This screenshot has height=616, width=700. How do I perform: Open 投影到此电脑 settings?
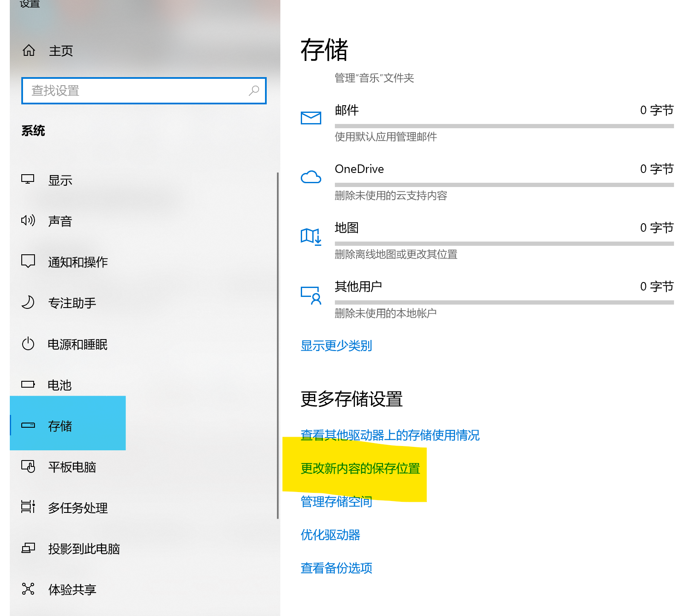[84, 549]
